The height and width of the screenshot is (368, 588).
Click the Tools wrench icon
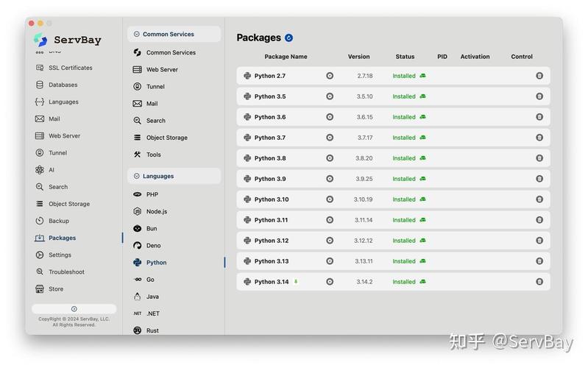pyautogui.click(x=138, y=155)
